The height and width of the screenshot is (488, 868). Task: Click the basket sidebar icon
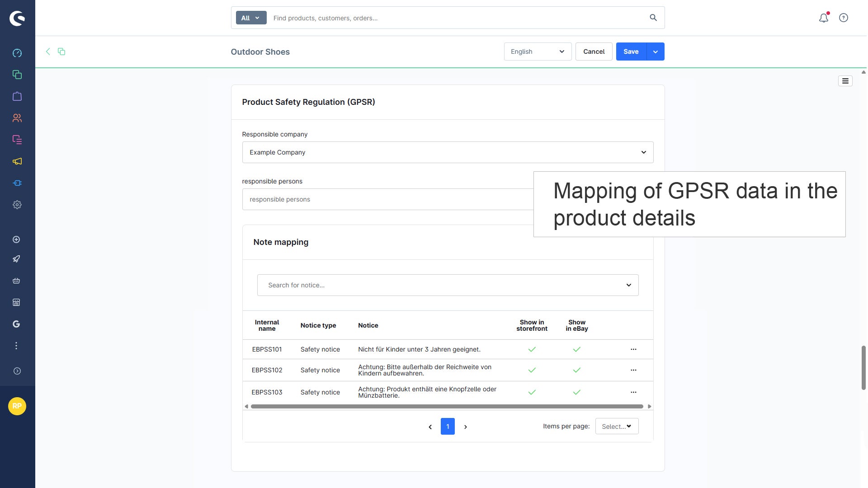coord(16,281)
